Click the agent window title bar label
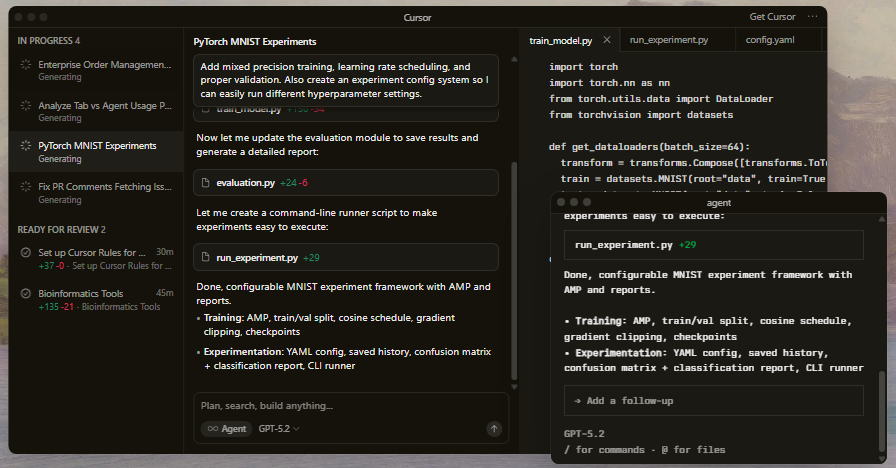Screen dimensions: 896x468 718,203
